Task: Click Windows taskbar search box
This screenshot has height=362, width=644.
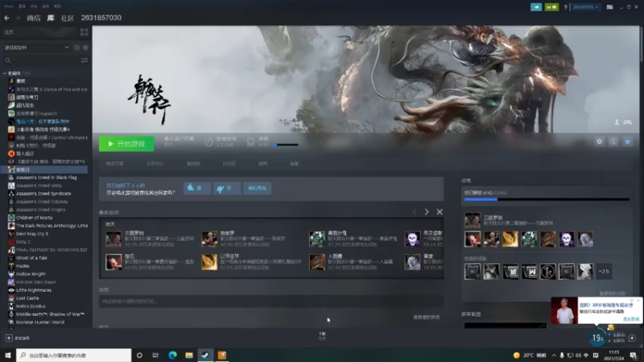Action: tap(74, 355)
